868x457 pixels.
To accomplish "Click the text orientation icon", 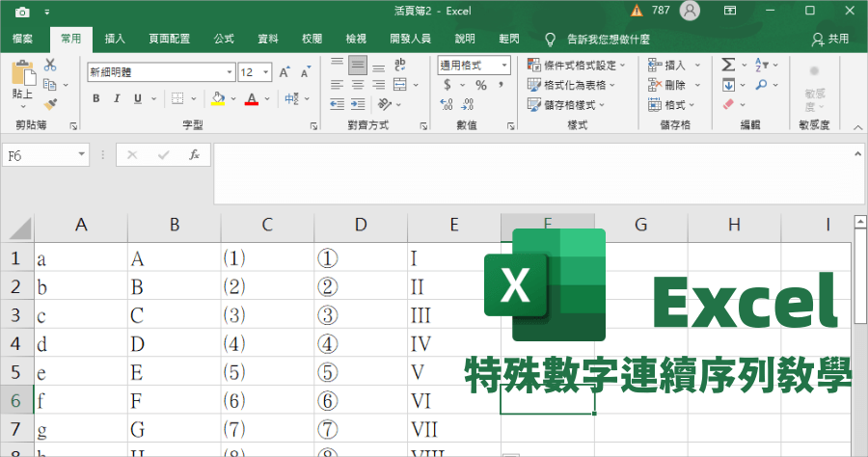I will [x=385, y=104].
